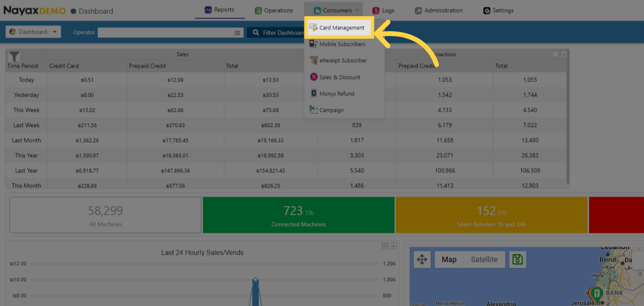The image size is (644, 306).
Task: Choose Monyx Refund menu entry
Action: click(336, 94)
